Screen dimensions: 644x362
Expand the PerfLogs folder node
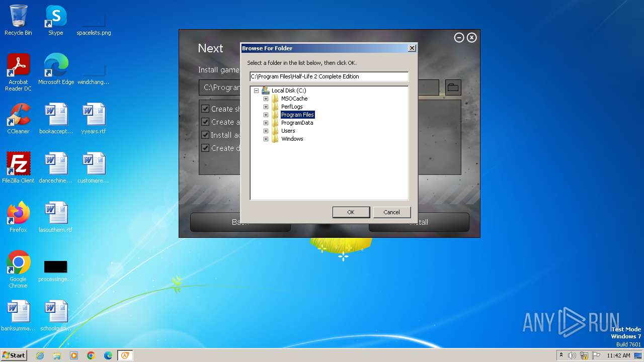[x=266, y=107]
